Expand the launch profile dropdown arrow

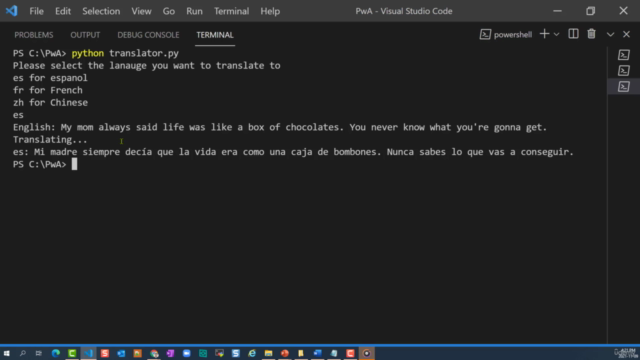[x=556, y=35]
